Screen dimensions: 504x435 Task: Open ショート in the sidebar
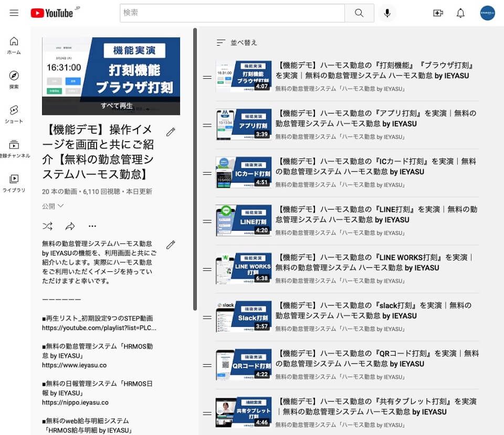point(14,114)
